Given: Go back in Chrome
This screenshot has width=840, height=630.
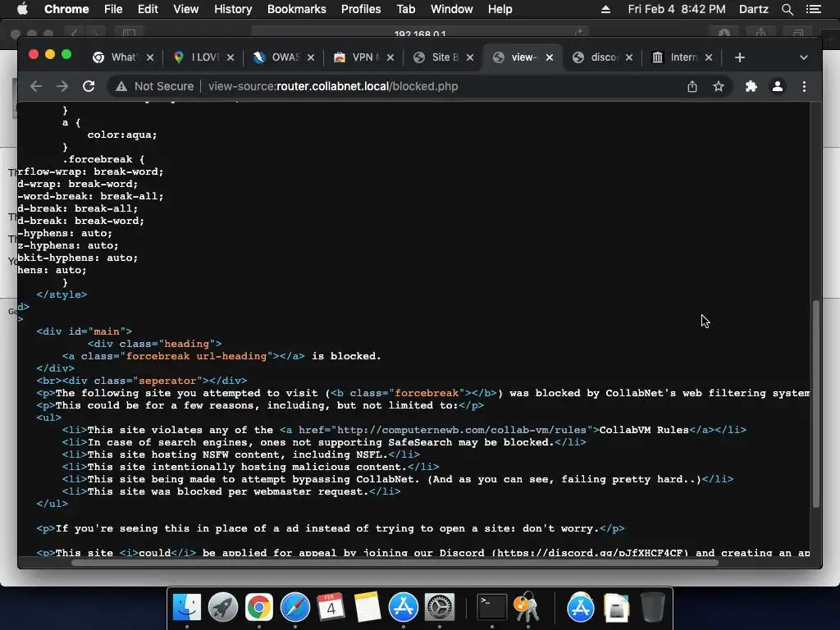Looking at the screenshot, I should [x=36, y=86].
